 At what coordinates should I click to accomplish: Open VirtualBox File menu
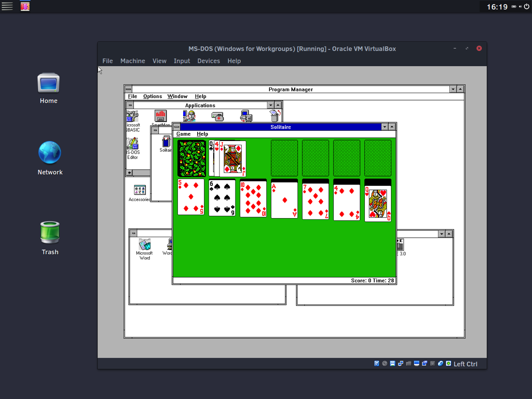point(108,61)
